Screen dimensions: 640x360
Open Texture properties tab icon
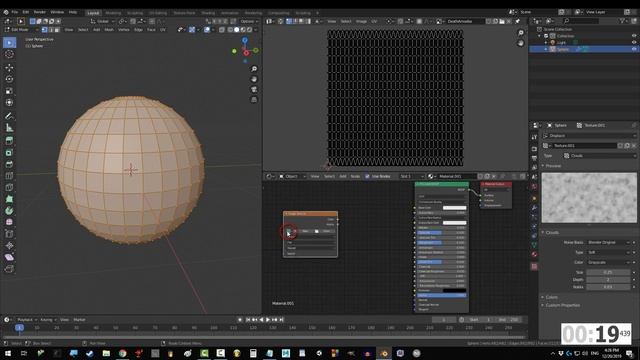(534, 267)
